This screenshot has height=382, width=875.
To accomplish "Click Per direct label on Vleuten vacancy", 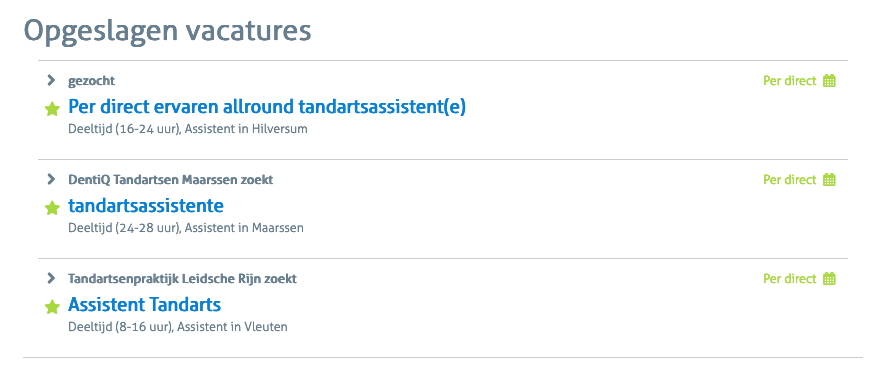I will click(x=790, y=278).
